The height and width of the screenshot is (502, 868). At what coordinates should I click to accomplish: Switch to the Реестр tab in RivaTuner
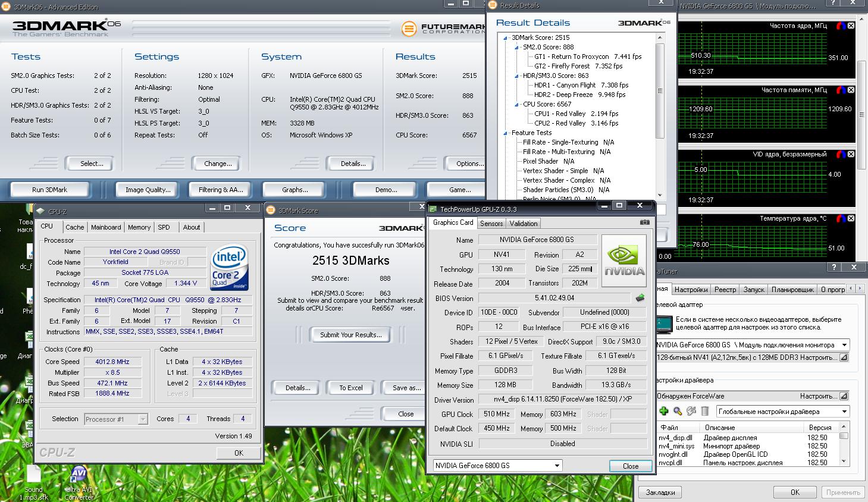click(x=725, y=290)
